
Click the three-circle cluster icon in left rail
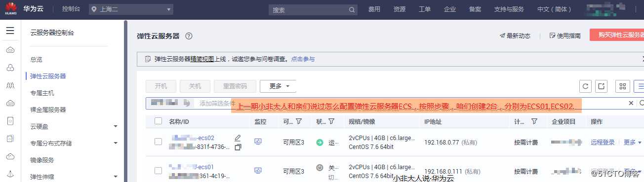(10, 68)
